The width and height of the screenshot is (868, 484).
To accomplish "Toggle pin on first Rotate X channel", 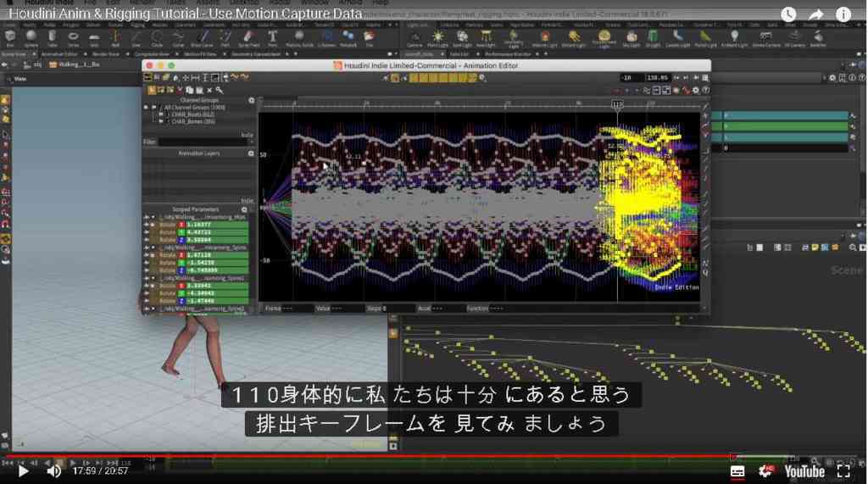I will click(x=153, y=225).
